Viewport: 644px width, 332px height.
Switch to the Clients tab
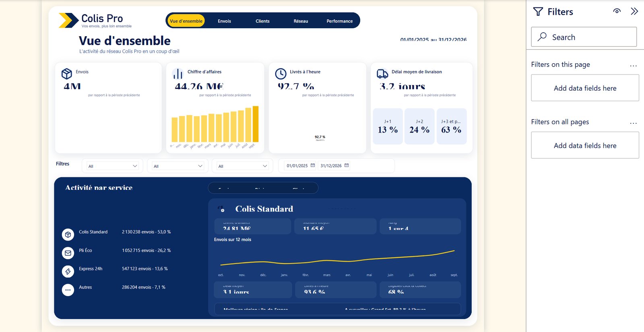click(262, 21)
